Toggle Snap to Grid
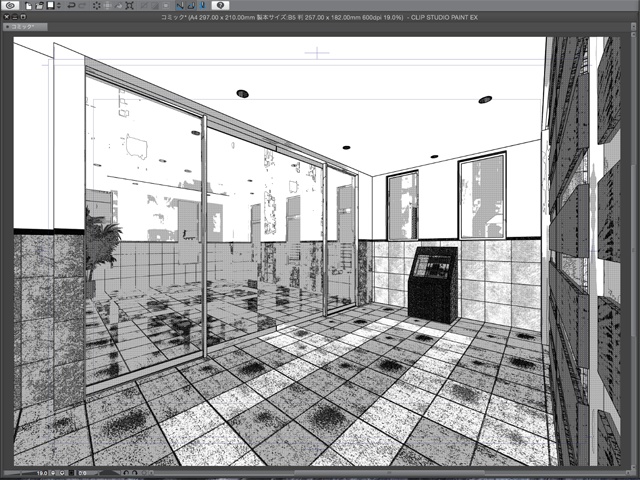Image resolution: width=640 pixels, height=480 pixels. tap(202, 6)
